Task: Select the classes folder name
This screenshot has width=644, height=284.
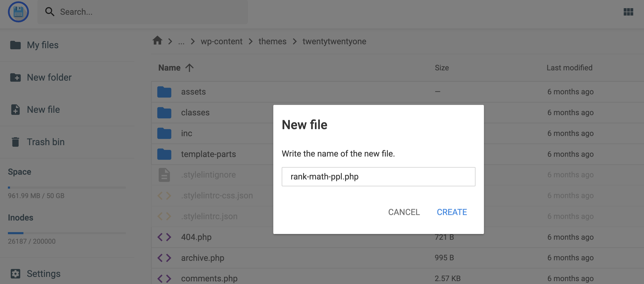Action: tap(195, 112)
